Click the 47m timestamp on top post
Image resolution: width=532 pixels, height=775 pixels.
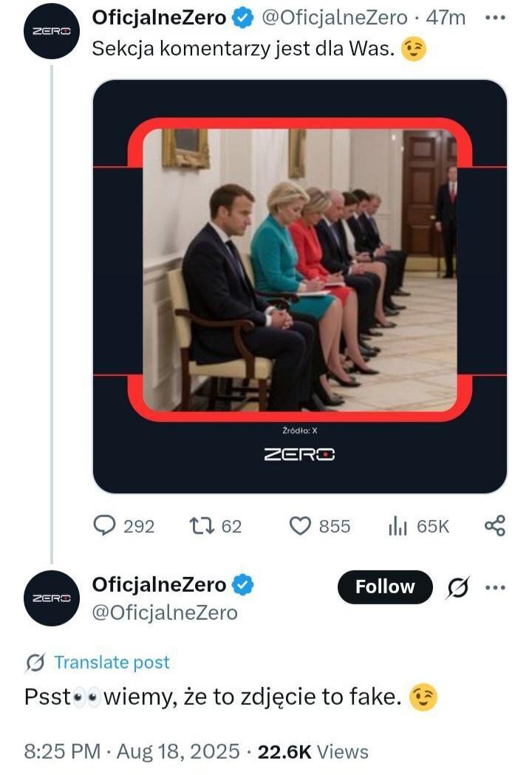click(x=446, y=18)
